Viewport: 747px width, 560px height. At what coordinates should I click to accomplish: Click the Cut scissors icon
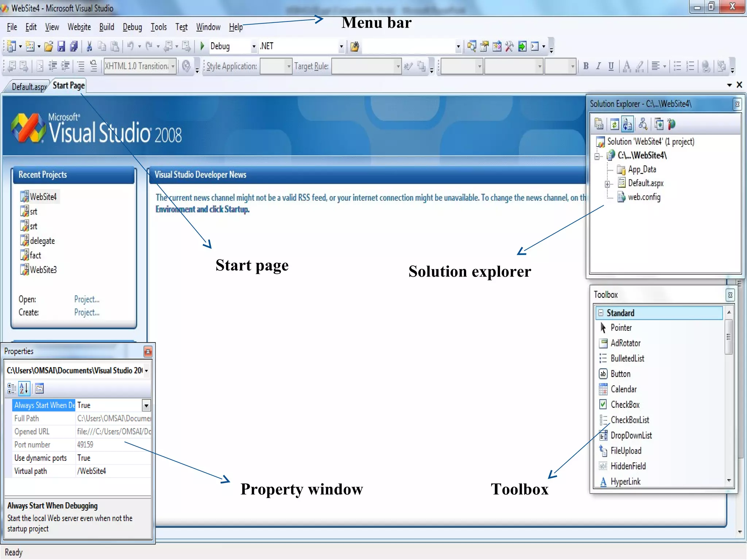89,46
